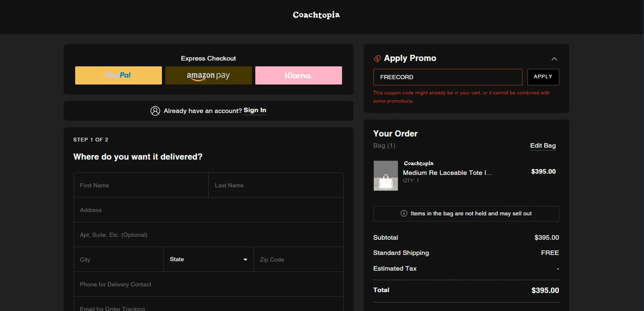Click the Last Name field
644x311 pixels.
pyautogui.click(x=276, y=185)
